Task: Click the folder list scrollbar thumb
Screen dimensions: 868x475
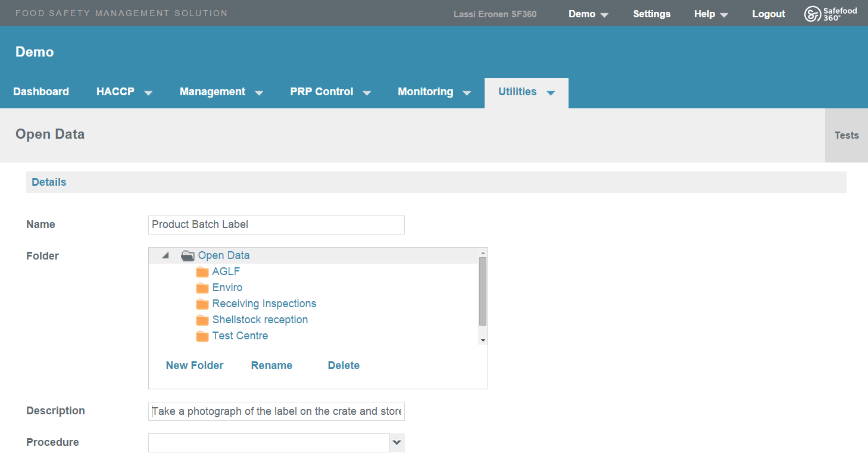Action: tap(483, 292)
